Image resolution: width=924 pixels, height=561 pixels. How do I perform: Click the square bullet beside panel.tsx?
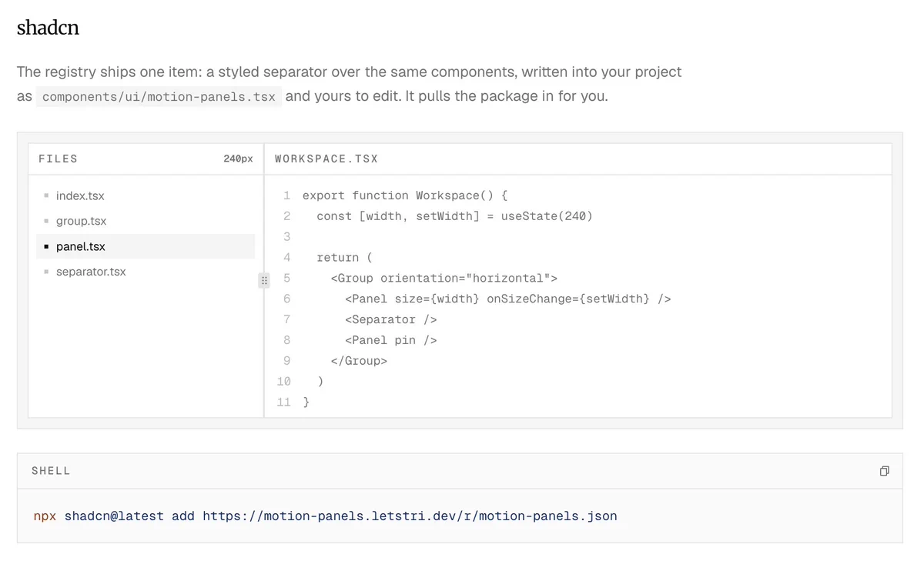point(46,247)
